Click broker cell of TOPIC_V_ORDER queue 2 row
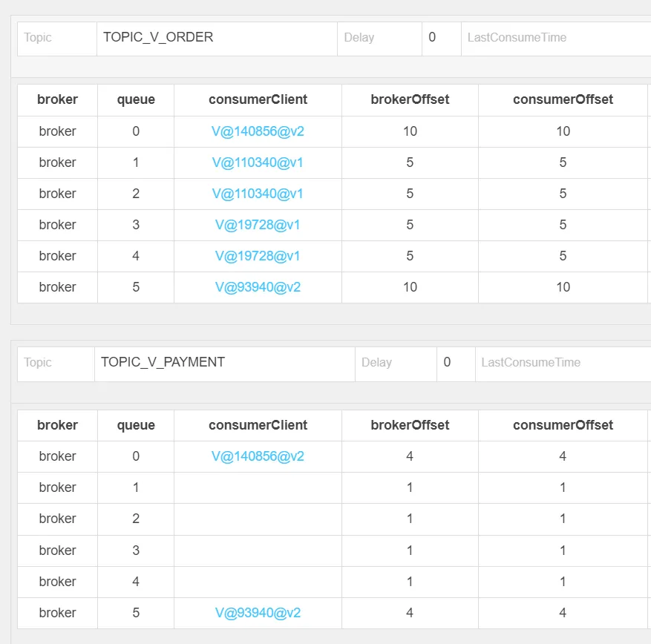 click(x=57, y=194)
